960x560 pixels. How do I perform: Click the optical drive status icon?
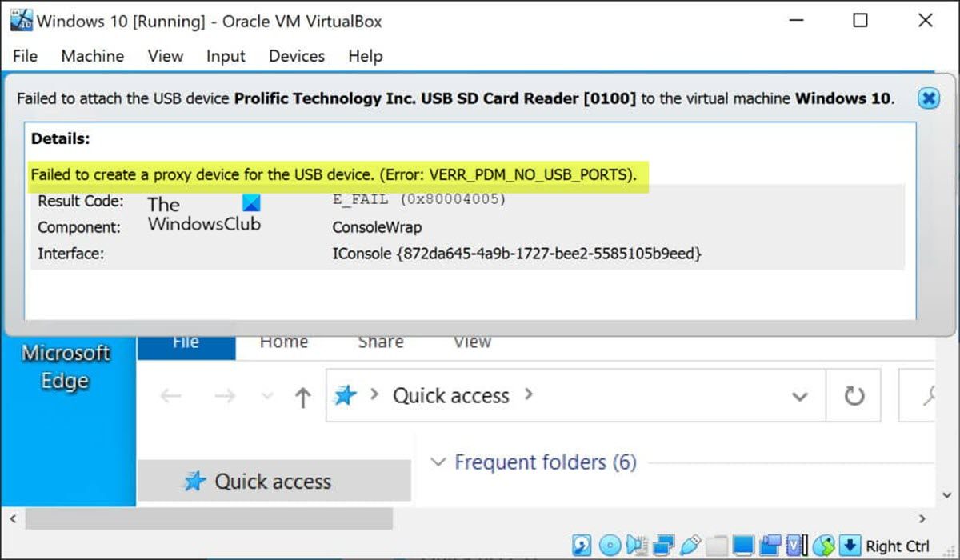coord(610,545)
